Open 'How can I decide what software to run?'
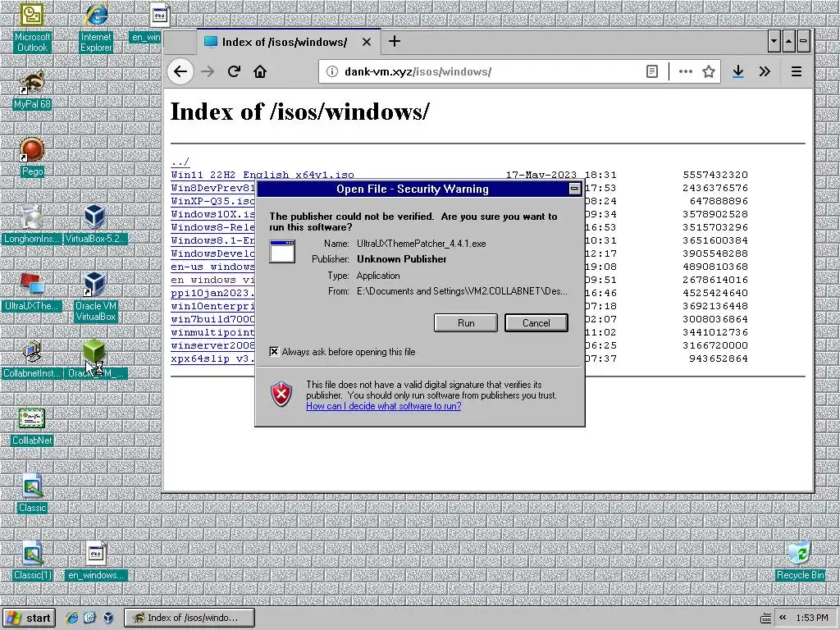The width and height of the screenshot is (840, 630). tap(384, 406)
